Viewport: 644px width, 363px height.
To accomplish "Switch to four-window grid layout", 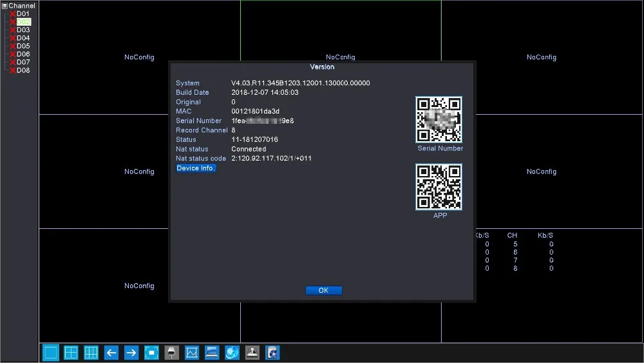I will pos(71,353).
